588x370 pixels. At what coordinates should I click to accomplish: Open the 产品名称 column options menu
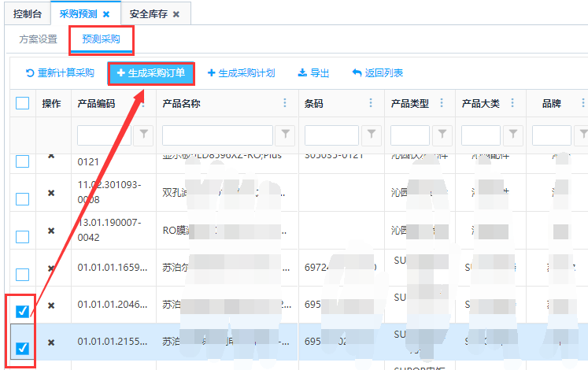coord(285,103)
